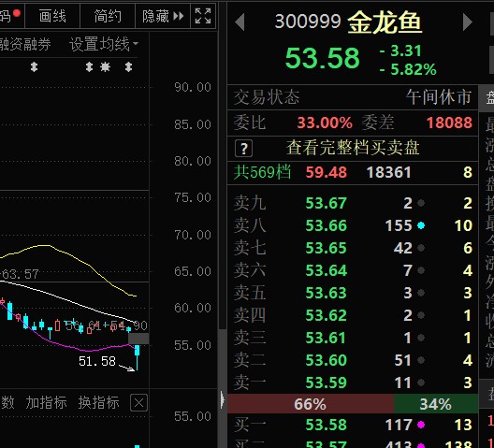This screenshot has width=494, height=448.
Task: Click the gray dot beside 卖九 volume
Action: click(x=421, y=203)
